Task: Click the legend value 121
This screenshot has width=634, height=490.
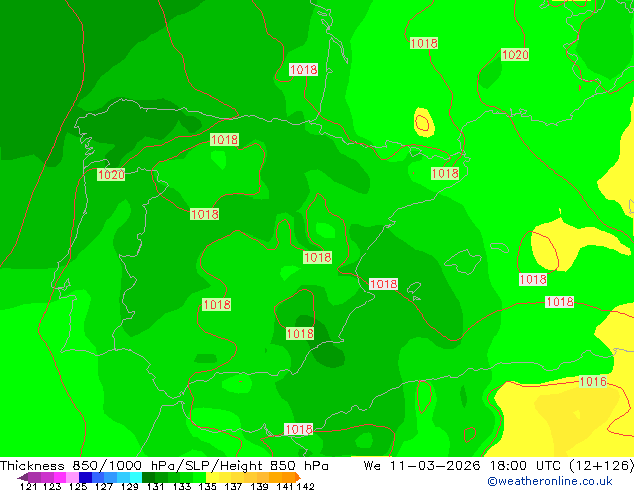Action: [28, 486]
